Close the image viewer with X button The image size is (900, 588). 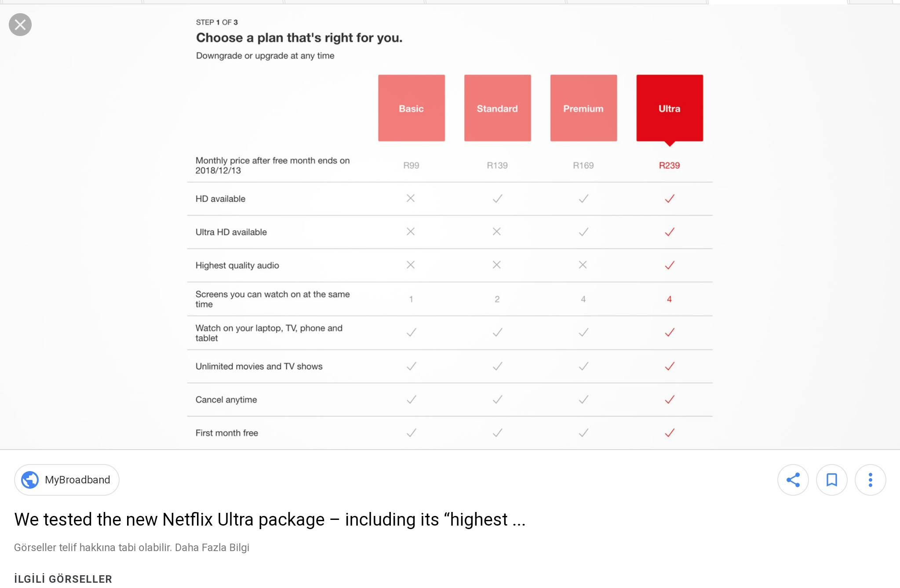20,25
